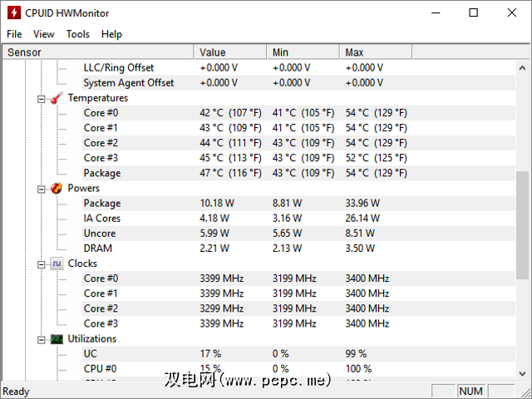532x399 pixels.
Task: Open the View menu
Action: (x=43, y=34)
